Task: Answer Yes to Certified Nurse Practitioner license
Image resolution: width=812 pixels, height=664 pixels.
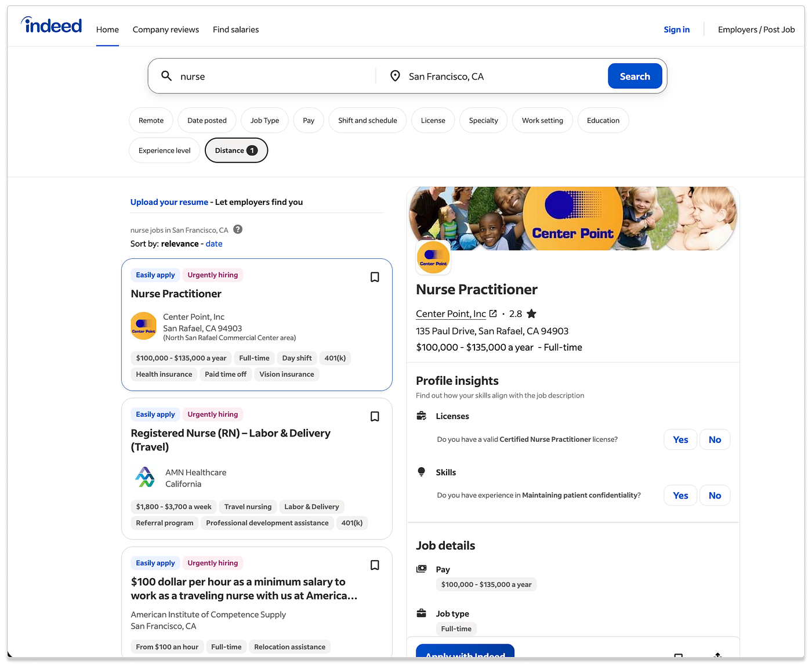Action: 680,439
